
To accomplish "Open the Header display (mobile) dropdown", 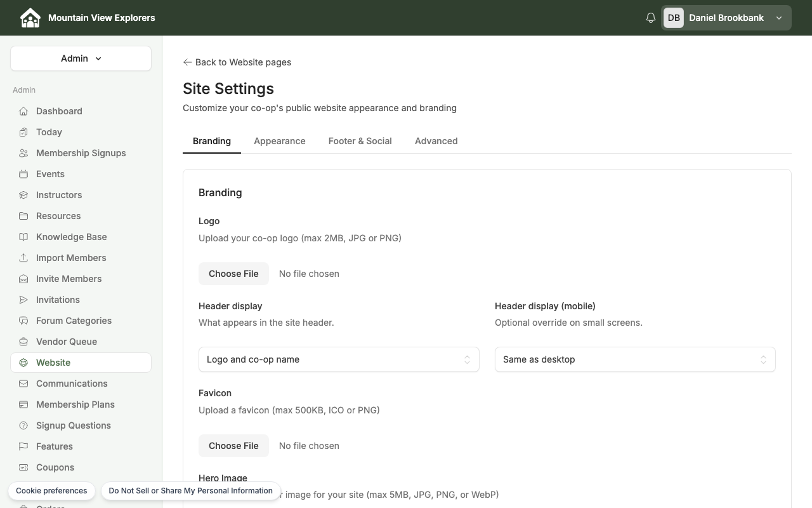I will click(x=635, y=359).
